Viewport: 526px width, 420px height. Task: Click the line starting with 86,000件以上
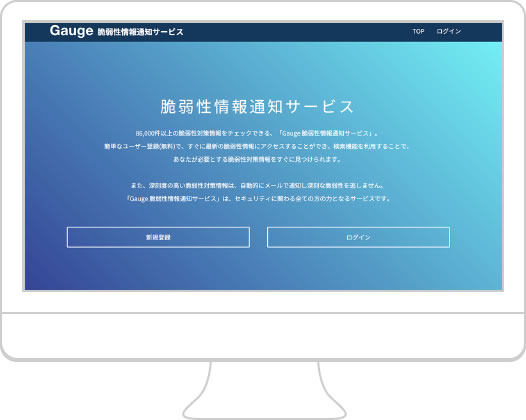click(257, 134)
